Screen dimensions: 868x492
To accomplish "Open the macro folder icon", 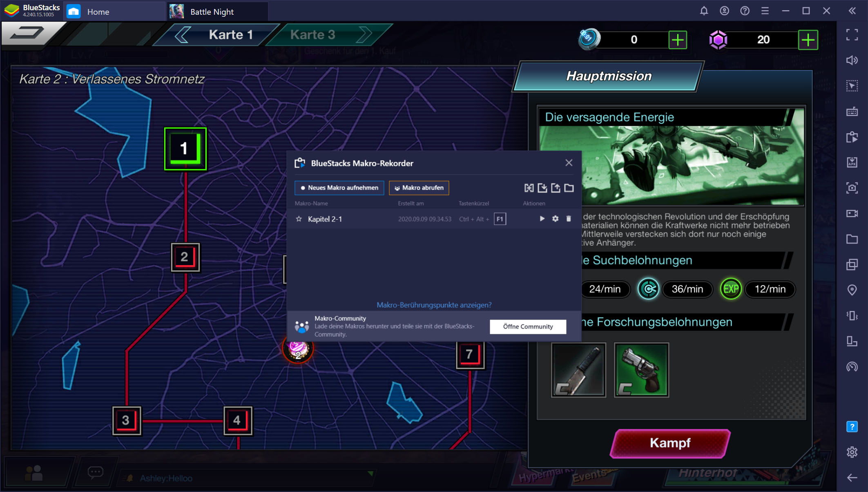I will pos(569,188).
